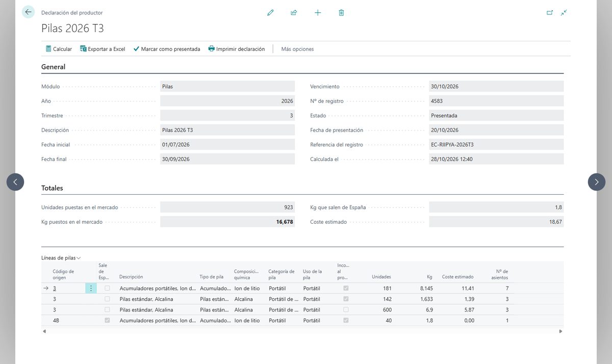Click the trash delete icon

341,13
